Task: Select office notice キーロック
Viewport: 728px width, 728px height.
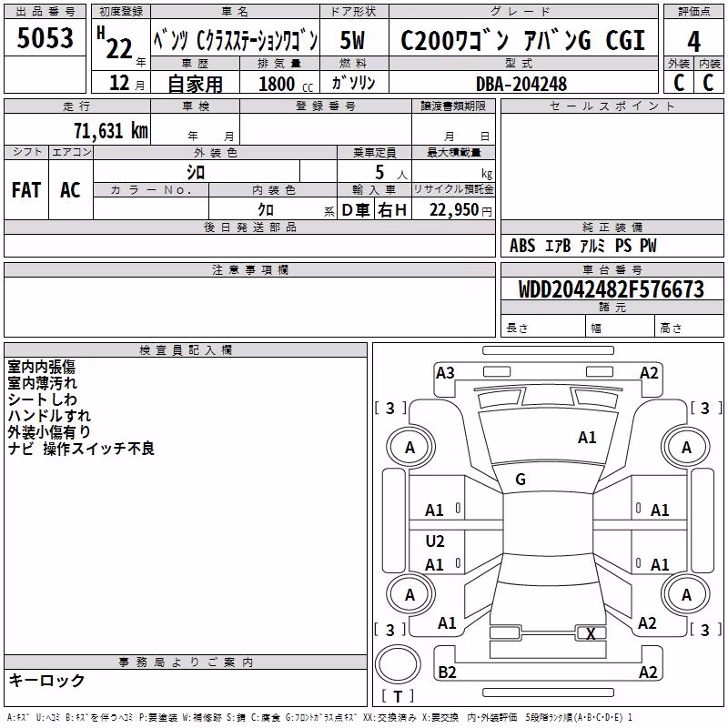Action: coord(46,681)
